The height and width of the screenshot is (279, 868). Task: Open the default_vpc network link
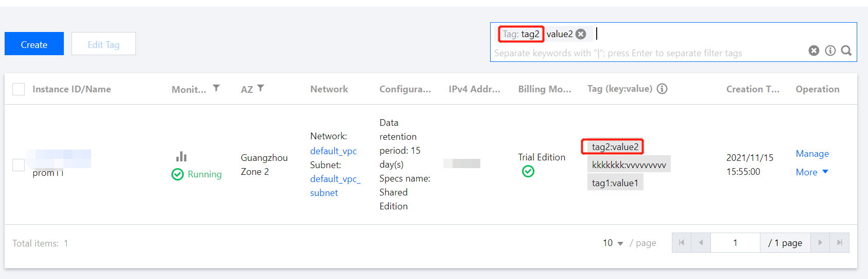point(333,151)
